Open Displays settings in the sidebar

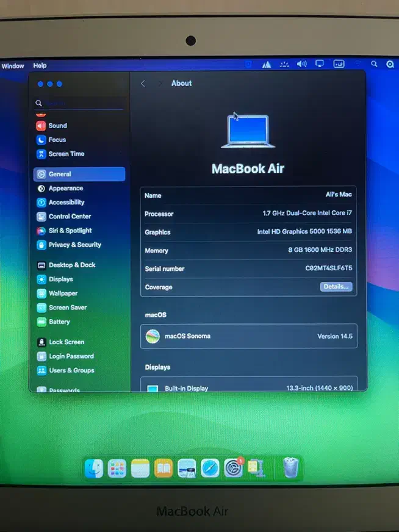click(x=55, y=279)
